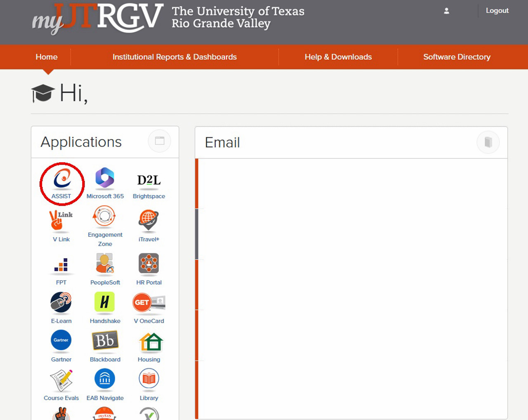
Task: Click the Course Evals text label
Action: (x=61, y=398)
